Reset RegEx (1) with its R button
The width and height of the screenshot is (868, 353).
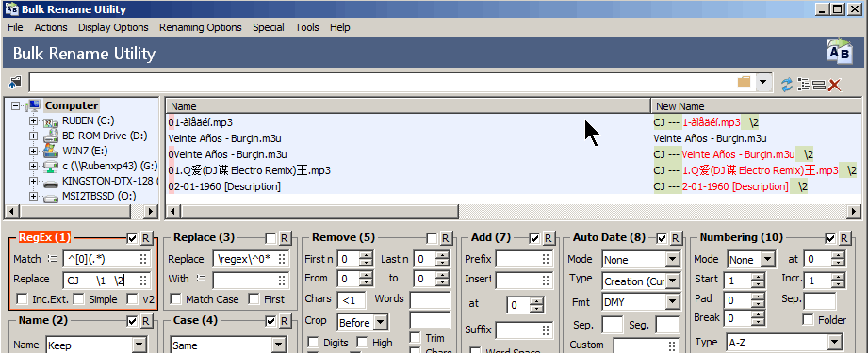click(145, 238)
